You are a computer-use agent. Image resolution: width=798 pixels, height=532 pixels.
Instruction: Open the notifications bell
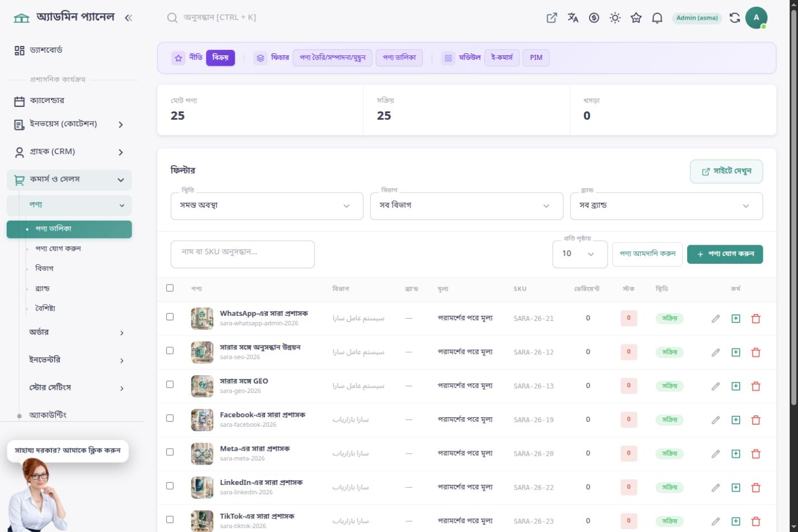657,18
